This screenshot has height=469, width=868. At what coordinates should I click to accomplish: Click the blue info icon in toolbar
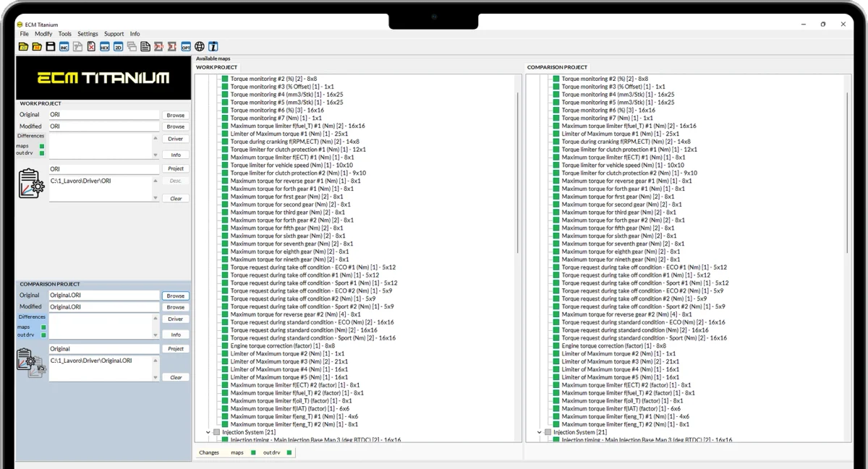(213, 46)
